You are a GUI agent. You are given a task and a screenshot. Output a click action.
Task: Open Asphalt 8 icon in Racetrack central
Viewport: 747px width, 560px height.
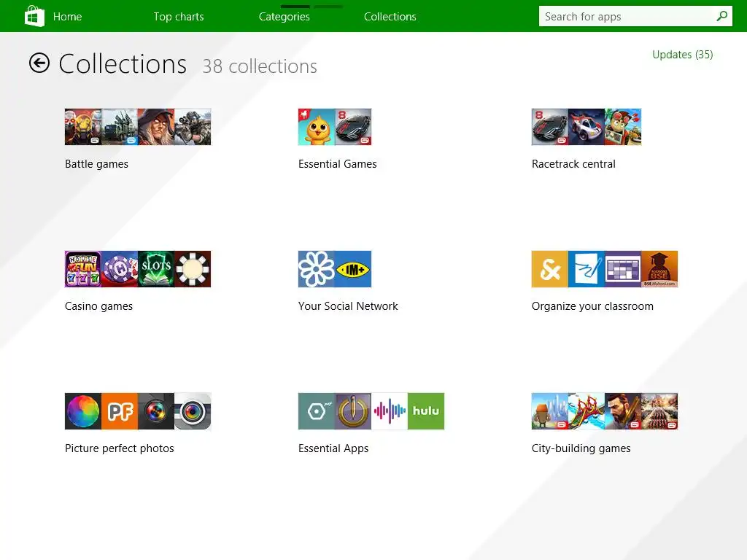tap(550, 127)
